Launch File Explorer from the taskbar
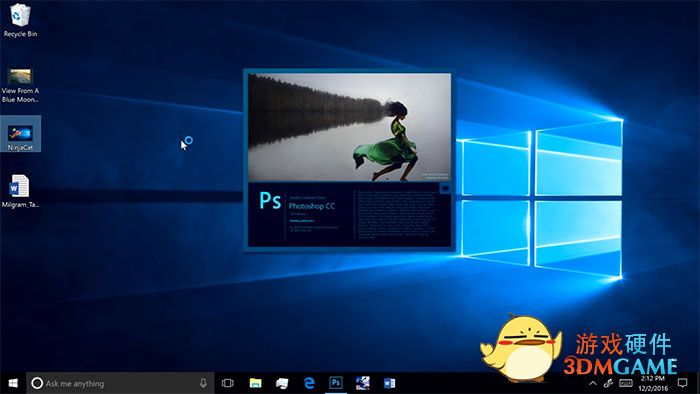700x394 pixels. tap(255, 383)
